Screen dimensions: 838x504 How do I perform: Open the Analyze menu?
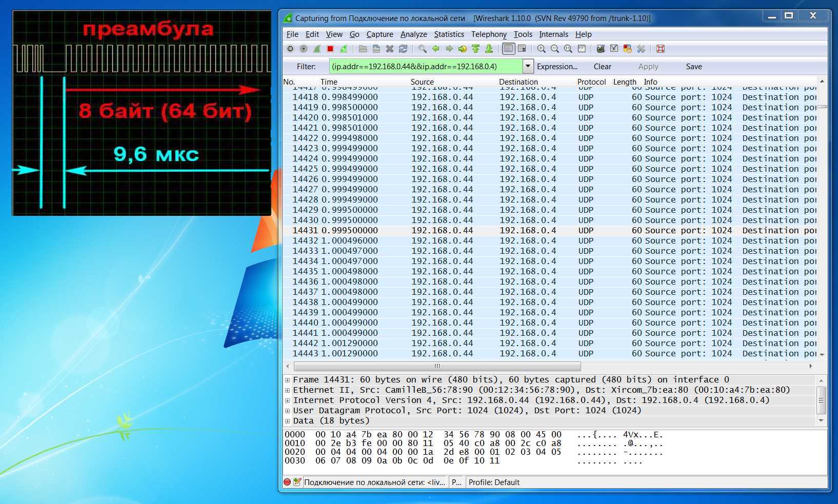point(414,34)
